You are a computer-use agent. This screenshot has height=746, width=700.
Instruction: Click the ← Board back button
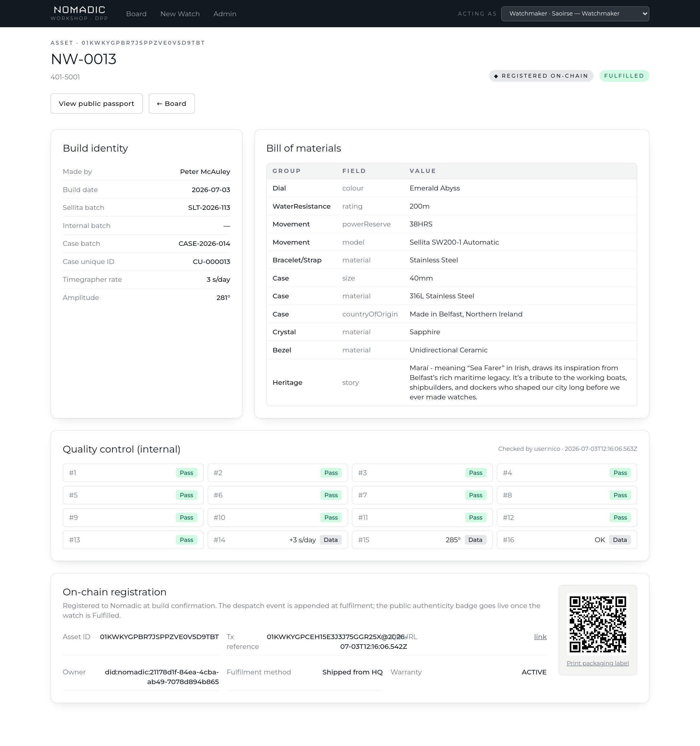point(171,104)
